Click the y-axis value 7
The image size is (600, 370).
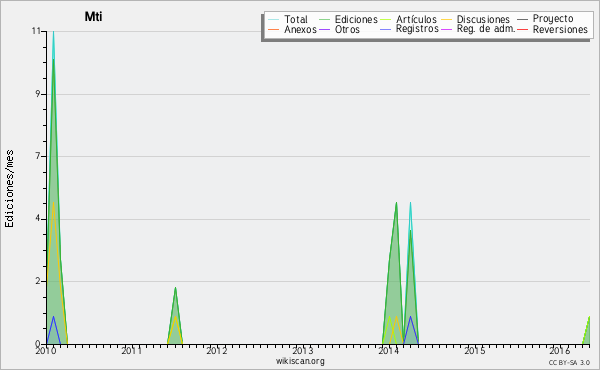tap(38, 156)
